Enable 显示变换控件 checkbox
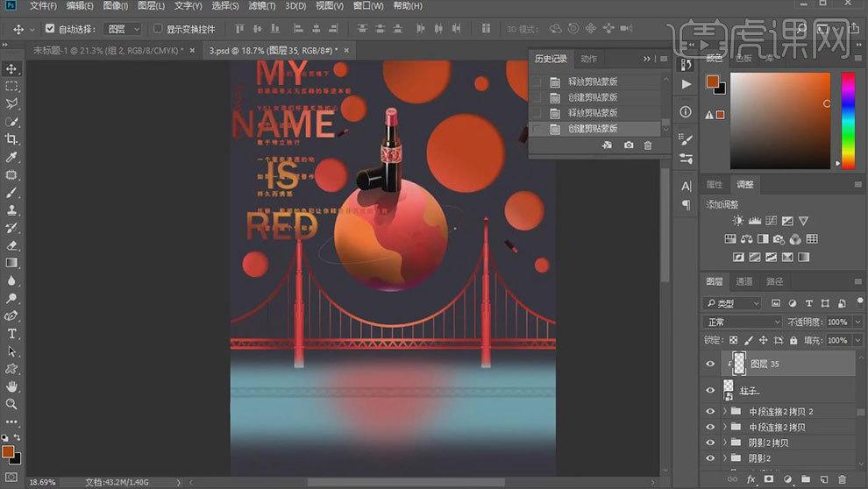The width and height of the screenshot is (868, 489). [158, 28]
